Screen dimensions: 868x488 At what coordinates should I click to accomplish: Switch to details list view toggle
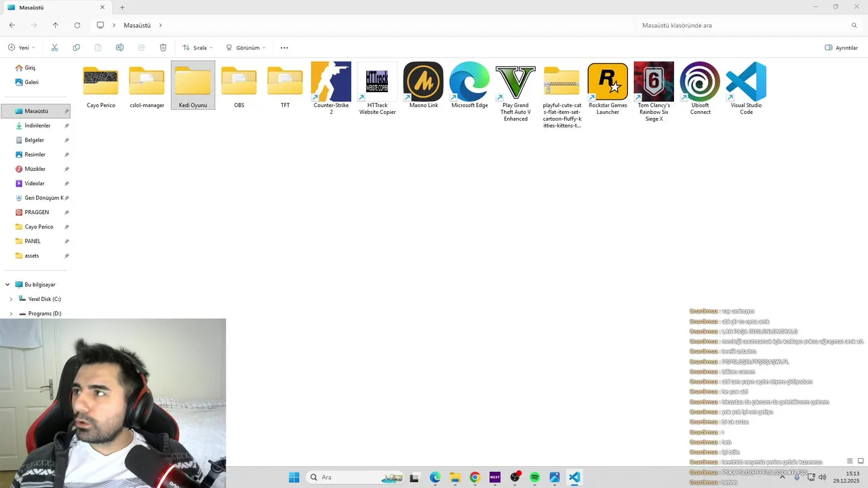click(850, 461)
